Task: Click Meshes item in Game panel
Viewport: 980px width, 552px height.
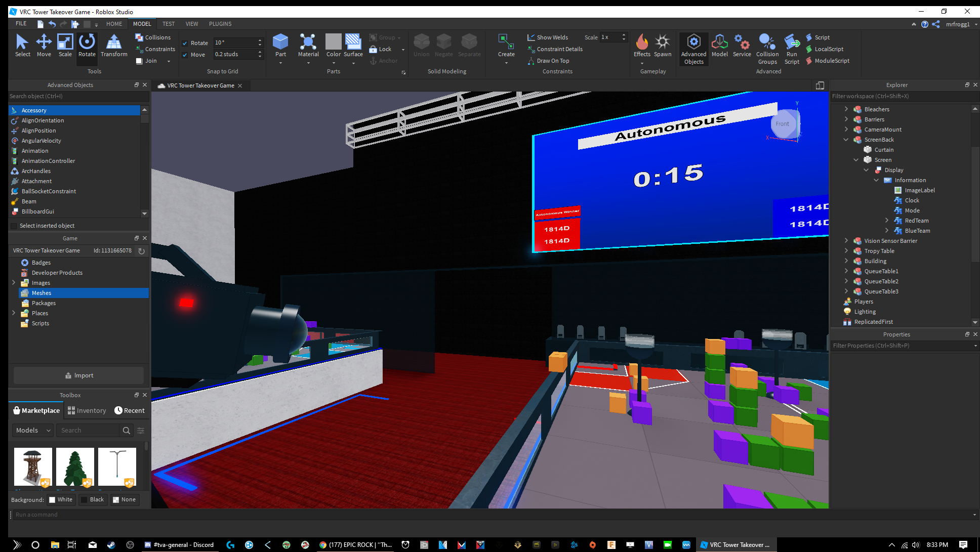Action: click(39, 292)
